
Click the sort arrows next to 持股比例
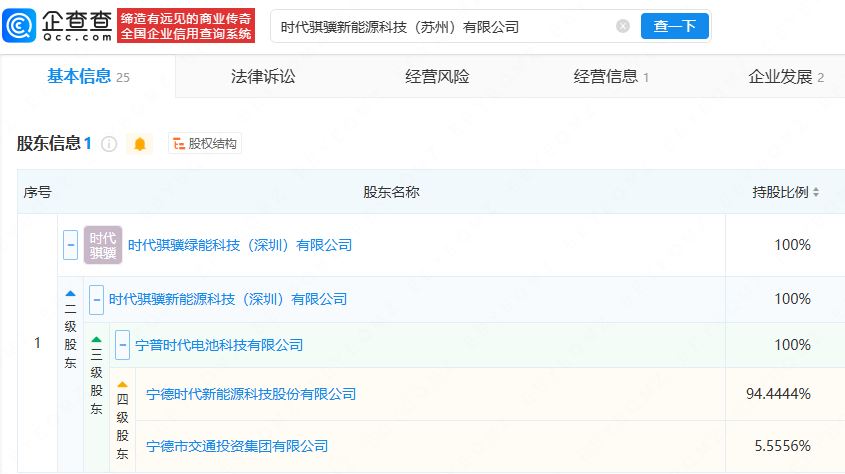pyautogui.click(x=816, y=192)
